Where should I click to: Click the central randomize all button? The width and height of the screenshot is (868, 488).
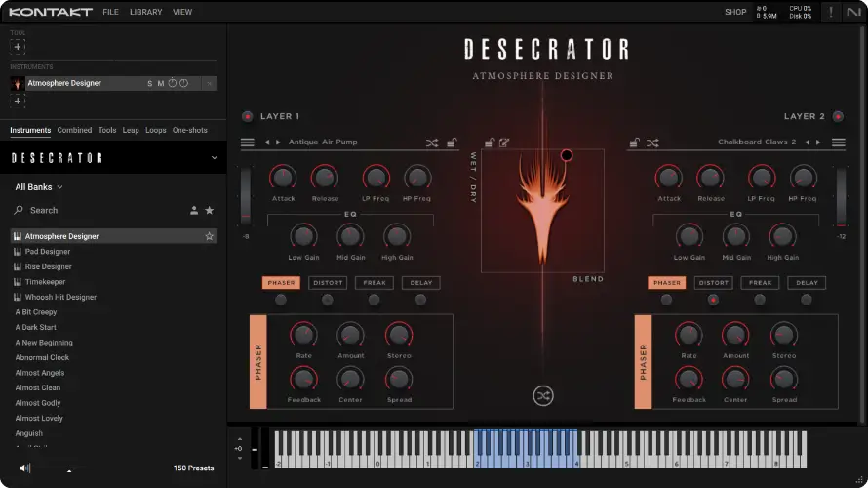click(543, 395)
